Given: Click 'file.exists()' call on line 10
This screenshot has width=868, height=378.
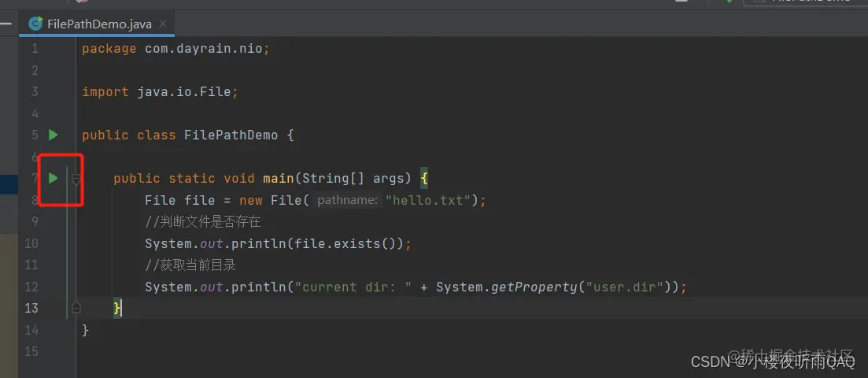Looking at the screenshot, I should point(346,243).
